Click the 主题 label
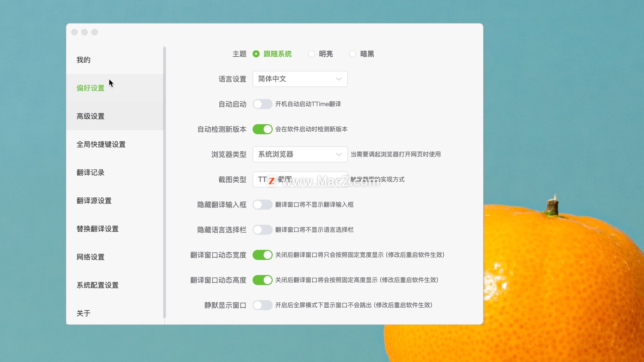Screen dimensions: 644x362 pyautogui.click(x=239, y=54)
